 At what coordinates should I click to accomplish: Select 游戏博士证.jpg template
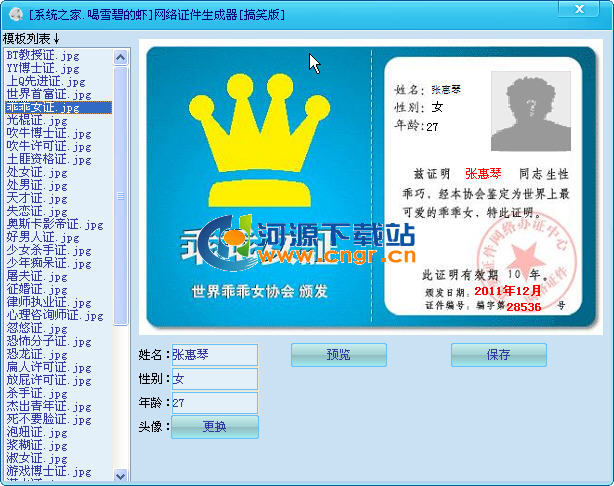(x=48, y=471)
